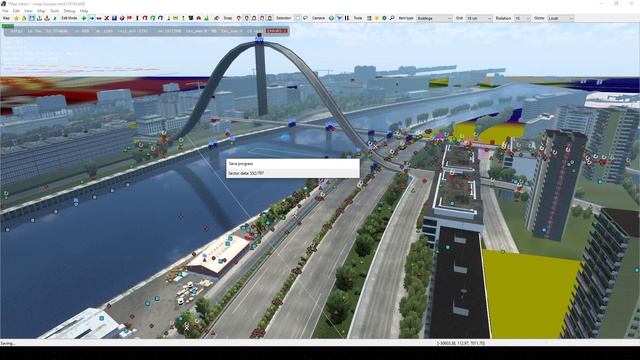Click the yellow star map icon

[x=16, y=18]
